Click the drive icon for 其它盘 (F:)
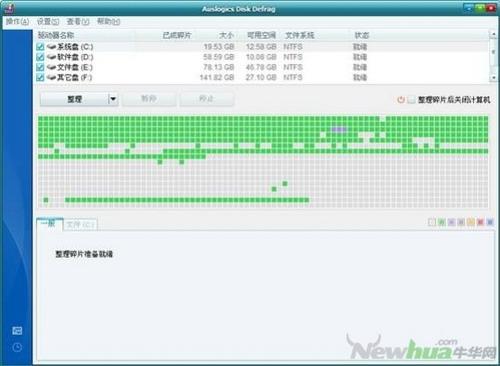500x366 pixels. (x=51, y=77)
